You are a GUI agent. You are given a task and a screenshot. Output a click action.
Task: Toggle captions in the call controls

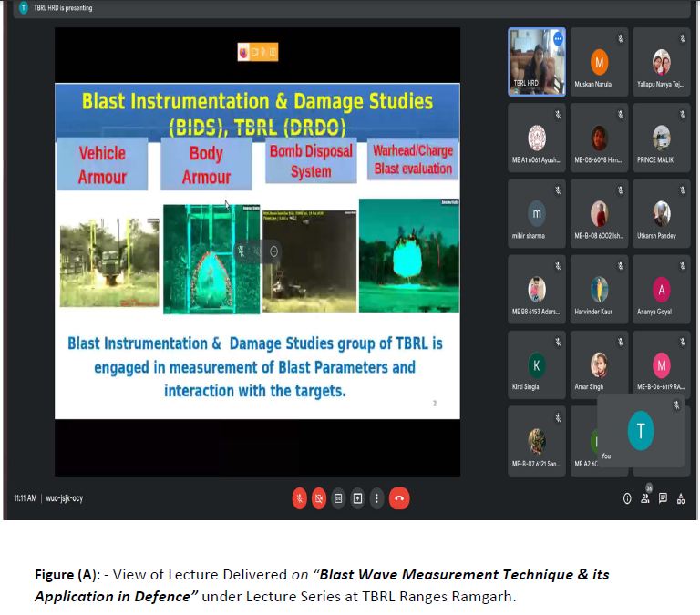click(338, 498)
